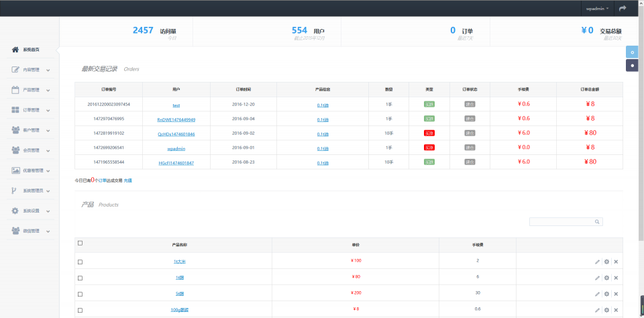The height and width of the screenshot is (318, 644).
Task: Edit the ¥80 product with pencil icon
Action: [597, 278]
